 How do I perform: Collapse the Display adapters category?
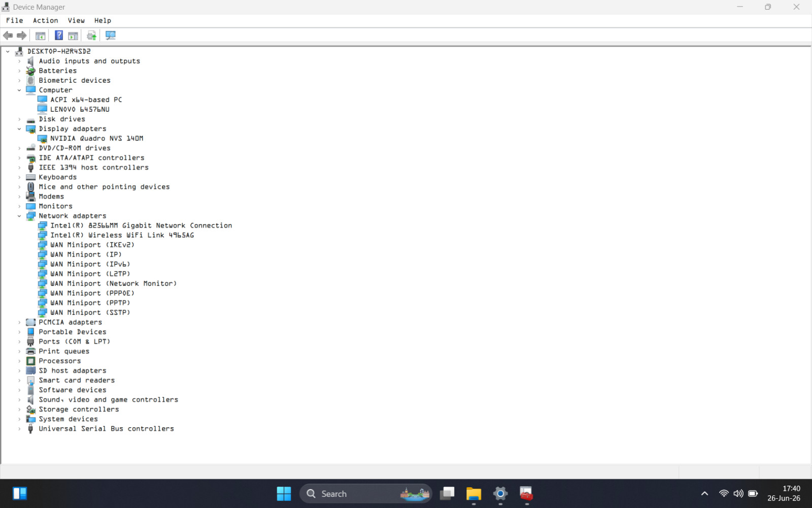(19, 129)
